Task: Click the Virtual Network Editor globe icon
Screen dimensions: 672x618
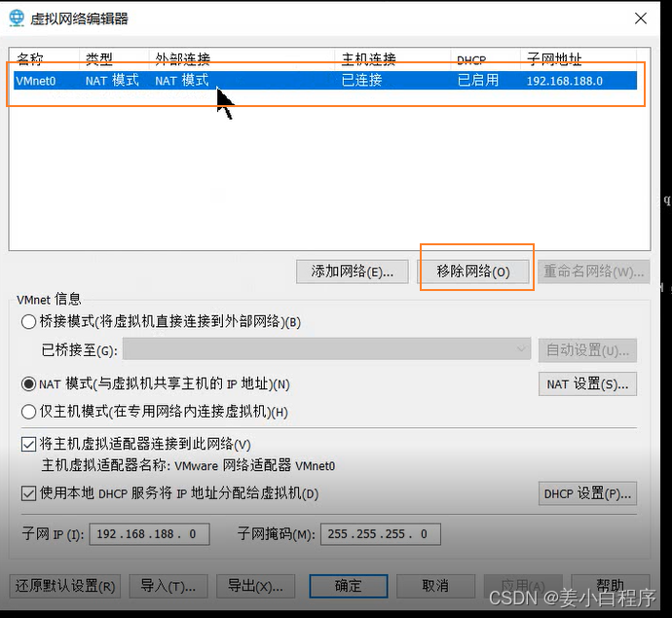Action: pos(17,18)
